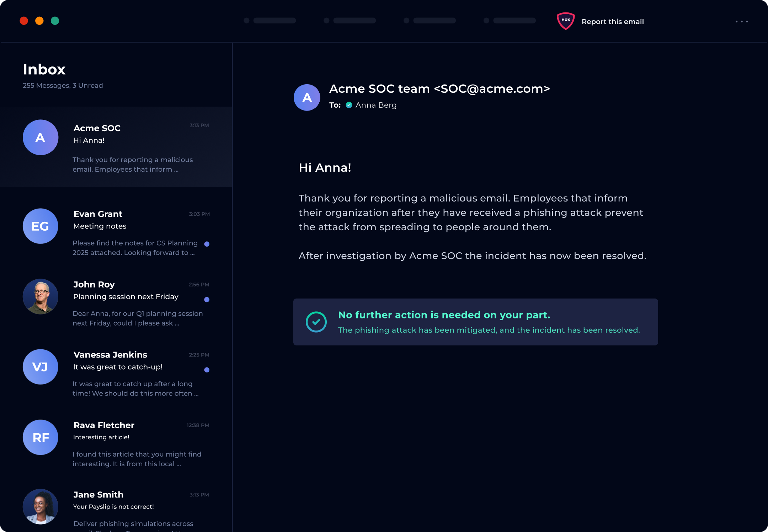Click Rava Fletcher's RF avatar
This screenshot has height=532, width=768.
coord(41,437)
